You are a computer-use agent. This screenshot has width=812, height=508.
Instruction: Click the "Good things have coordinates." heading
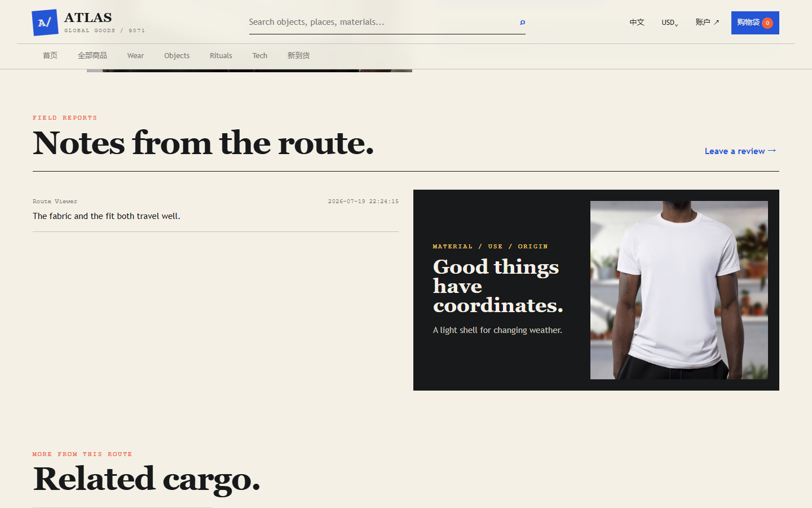(498, 286)
